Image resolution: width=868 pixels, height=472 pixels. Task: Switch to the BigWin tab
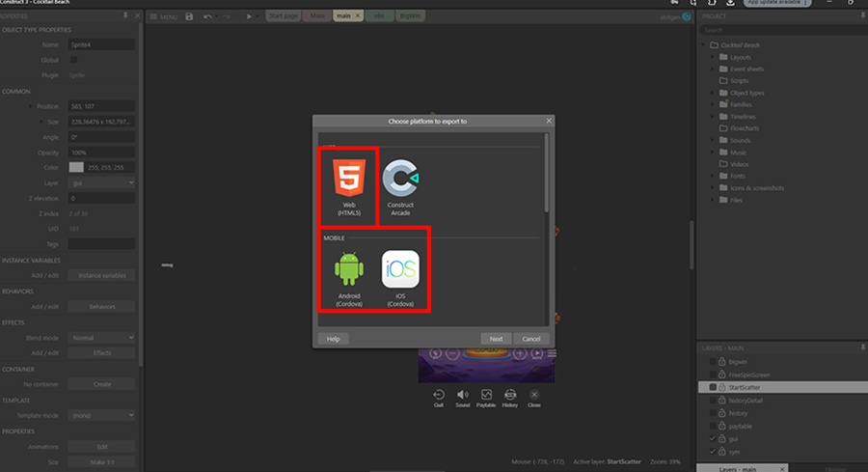(x=410, y=16)
